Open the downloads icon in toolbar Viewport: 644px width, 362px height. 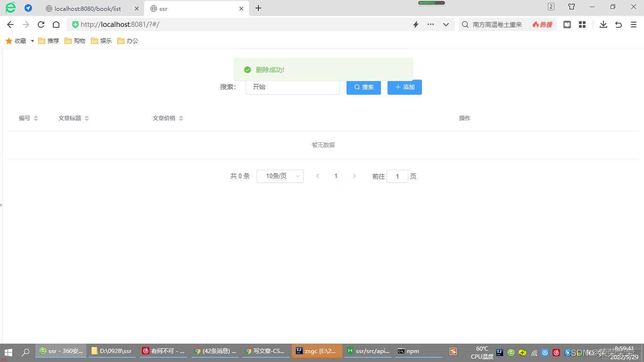(x=603, y=25)
